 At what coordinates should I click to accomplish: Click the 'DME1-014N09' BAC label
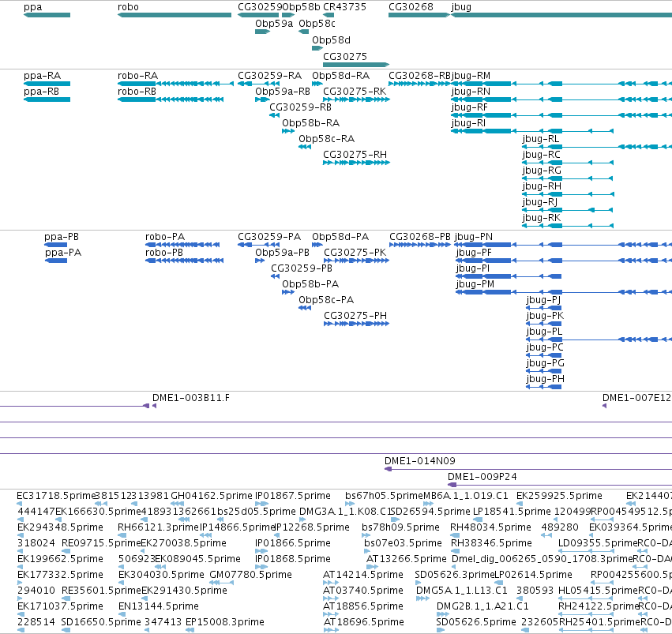coord(419,461)
